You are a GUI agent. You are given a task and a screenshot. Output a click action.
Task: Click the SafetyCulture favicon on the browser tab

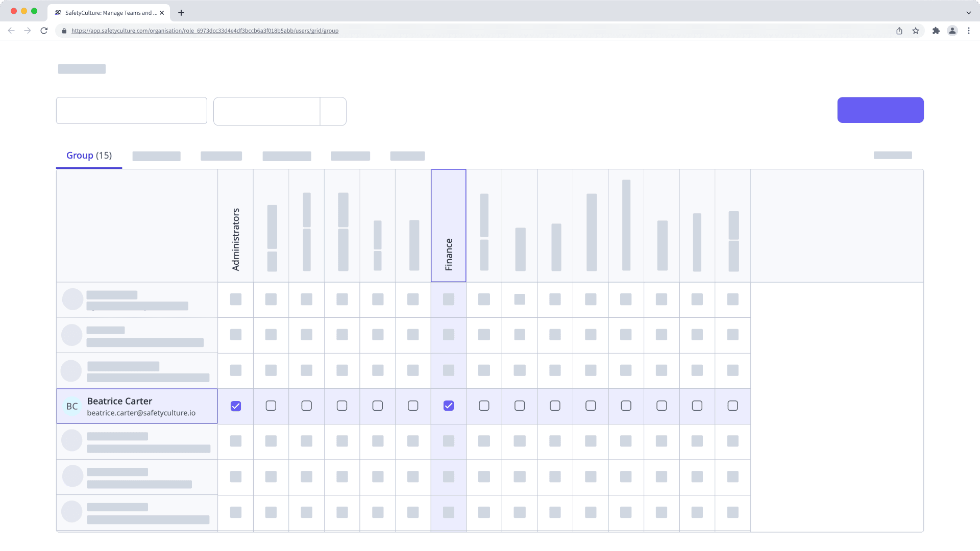click(57, 13)
